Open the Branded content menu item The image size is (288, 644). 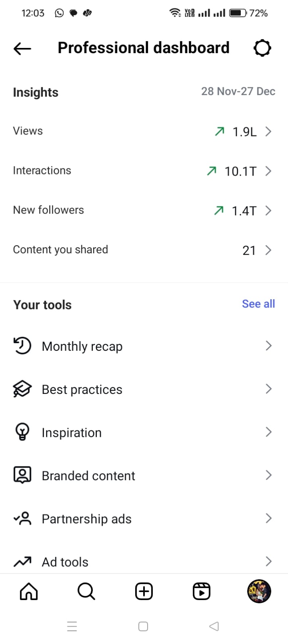tap(88, 476)
